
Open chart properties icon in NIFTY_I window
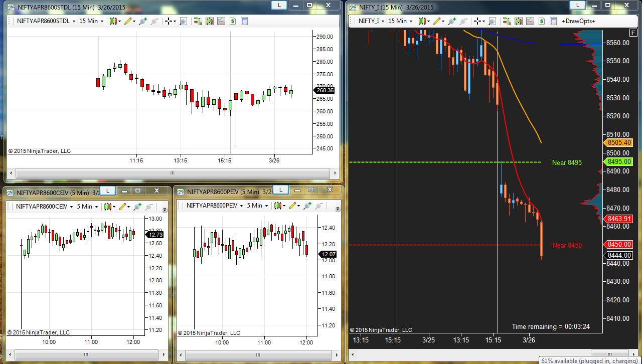[x=553, y=21]
